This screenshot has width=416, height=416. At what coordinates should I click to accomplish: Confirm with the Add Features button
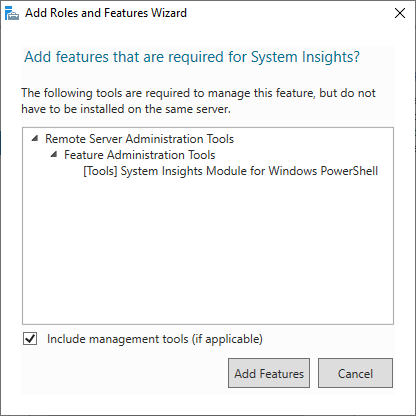coord(269,373)
